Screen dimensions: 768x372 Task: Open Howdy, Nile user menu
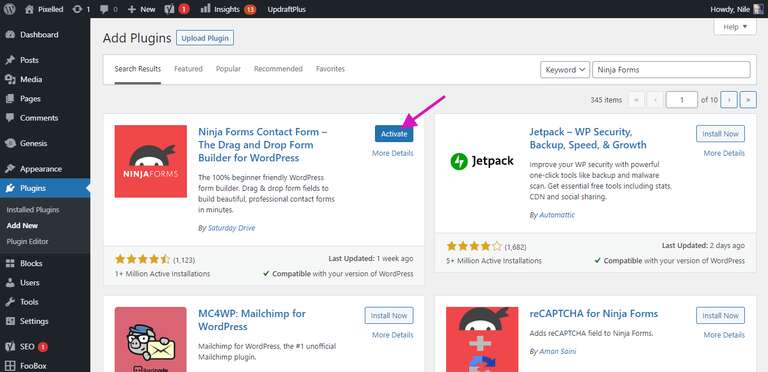[736, 9]
